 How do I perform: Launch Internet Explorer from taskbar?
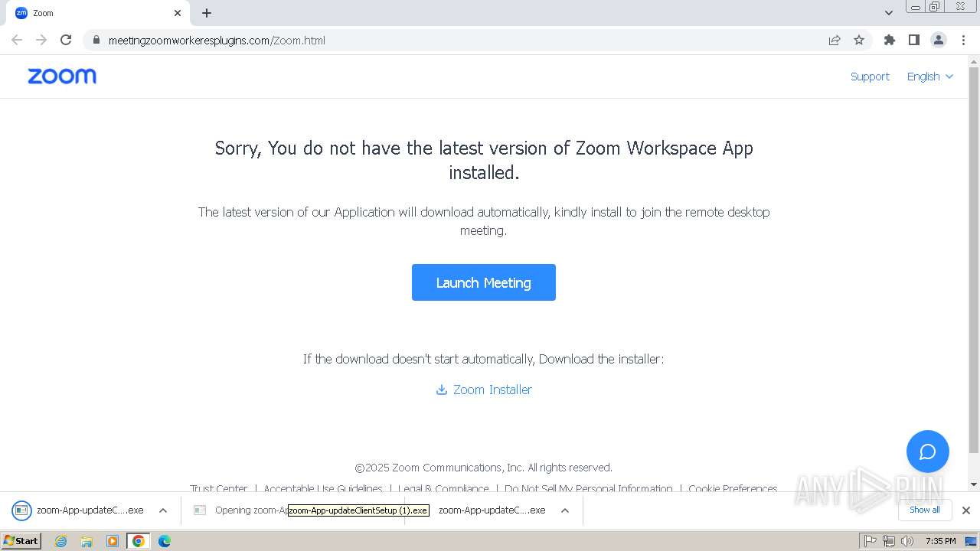click(x=61, y=541)
